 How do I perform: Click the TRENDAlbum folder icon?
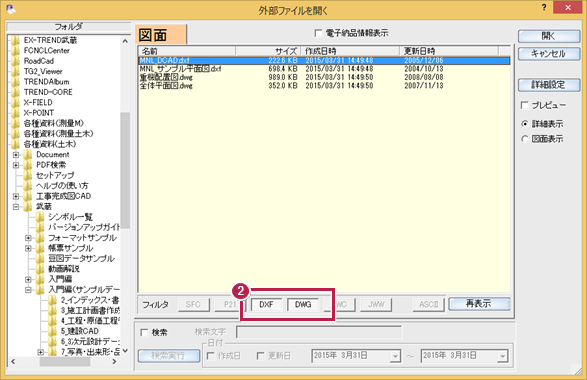(15, 82)
